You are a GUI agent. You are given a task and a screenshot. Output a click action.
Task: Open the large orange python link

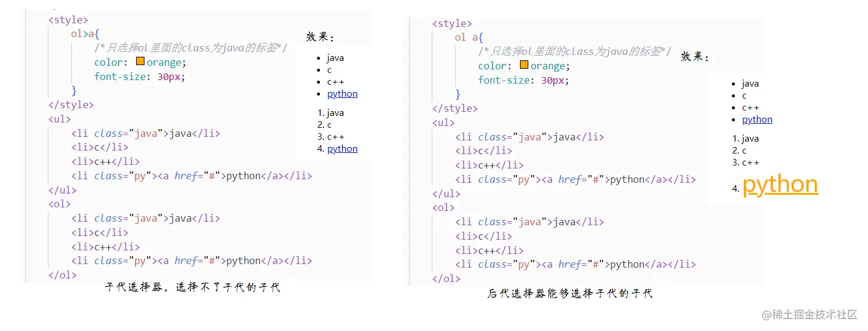click(x=780, y=184)
